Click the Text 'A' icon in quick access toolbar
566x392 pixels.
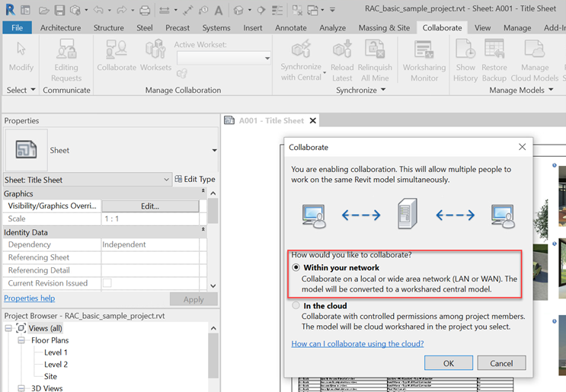point(219,11)
